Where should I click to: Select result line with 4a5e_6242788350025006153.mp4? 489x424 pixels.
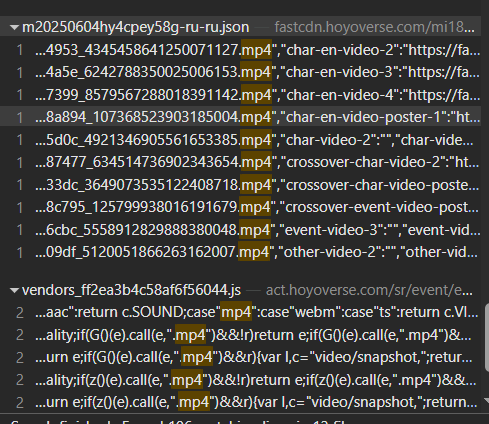coord(240,72)
